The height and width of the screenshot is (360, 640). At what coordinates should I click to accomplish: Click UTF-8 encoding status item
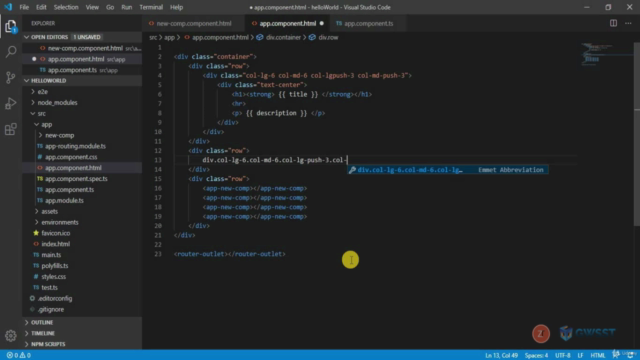(x=562, y=355)
